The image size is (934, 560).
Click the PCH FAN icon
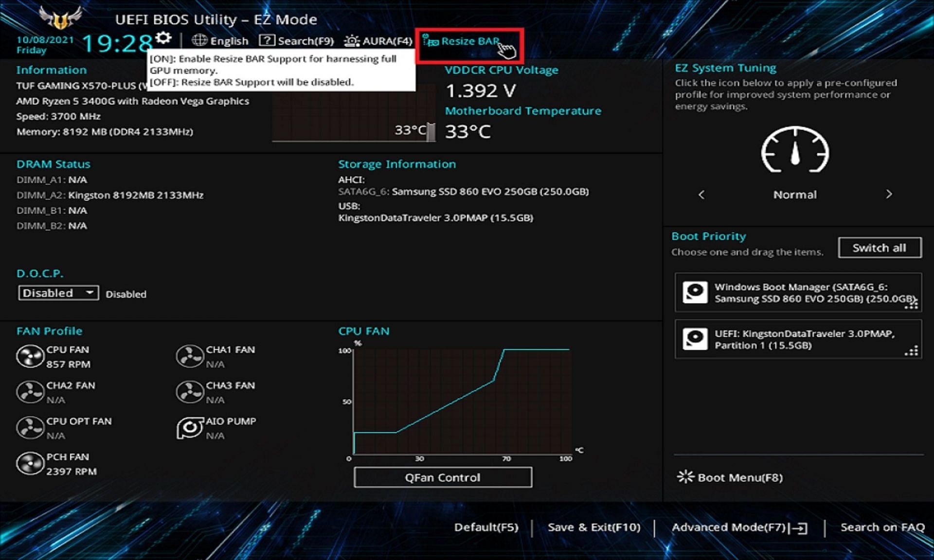[30, 464]
